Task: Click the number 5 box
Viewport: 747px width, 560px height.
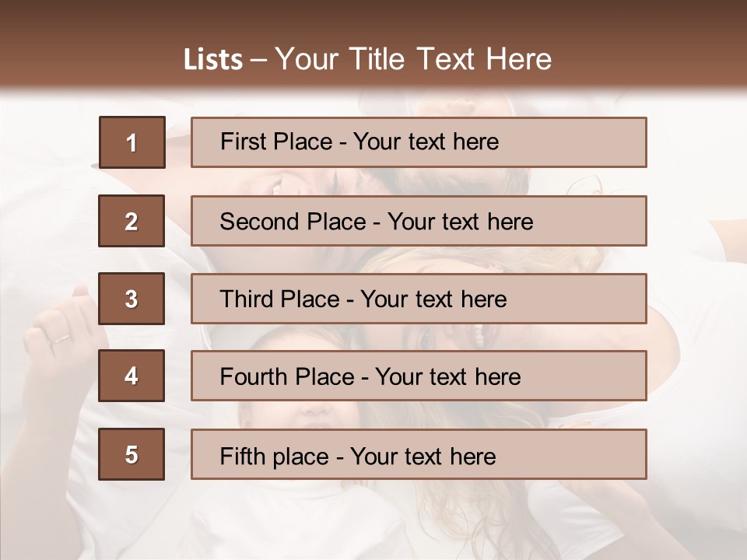Action: (132, 454)
